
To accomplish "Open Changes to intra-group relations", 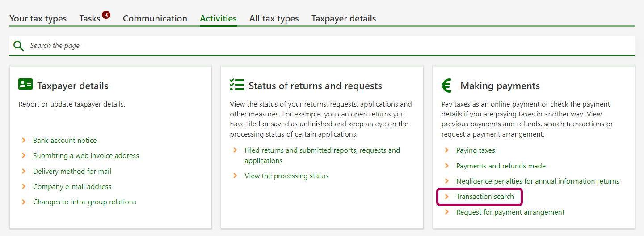I will [x=84, y=202].
